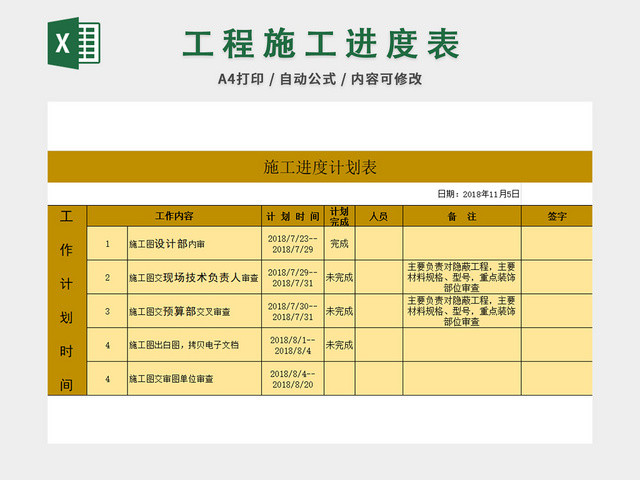Select row number 3 cell
Screen dimensions: 640x480
107,311
